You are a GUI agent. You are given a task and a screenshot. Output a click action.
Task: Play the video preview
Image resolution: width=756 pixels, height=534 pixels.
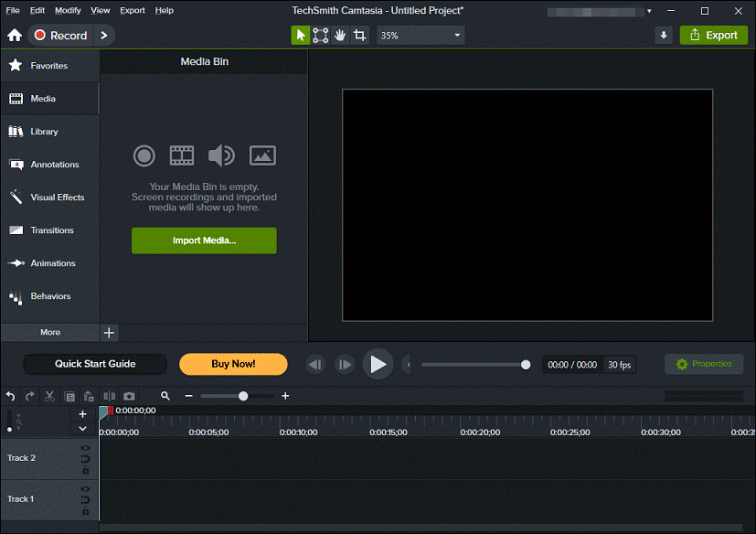[378, 364]
